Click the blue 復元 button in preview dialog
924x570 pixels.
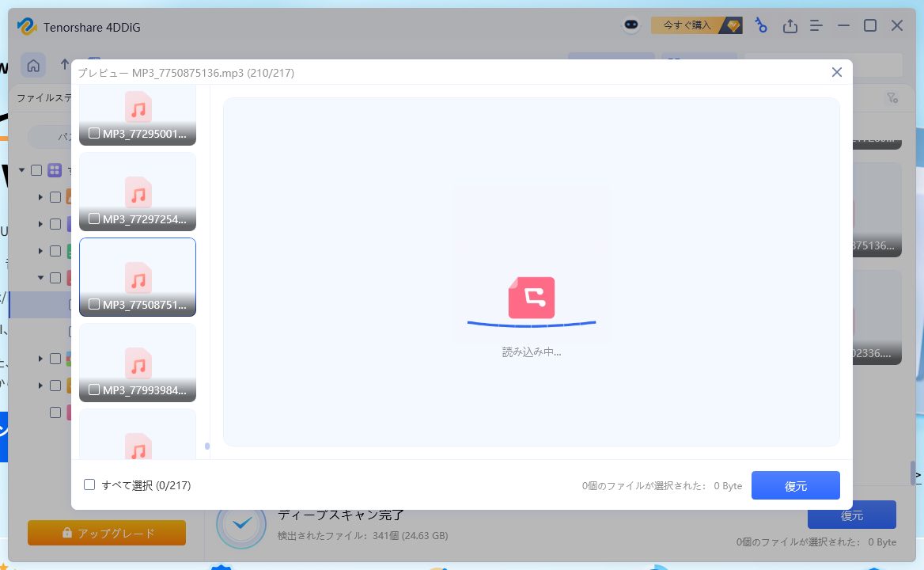795,486
